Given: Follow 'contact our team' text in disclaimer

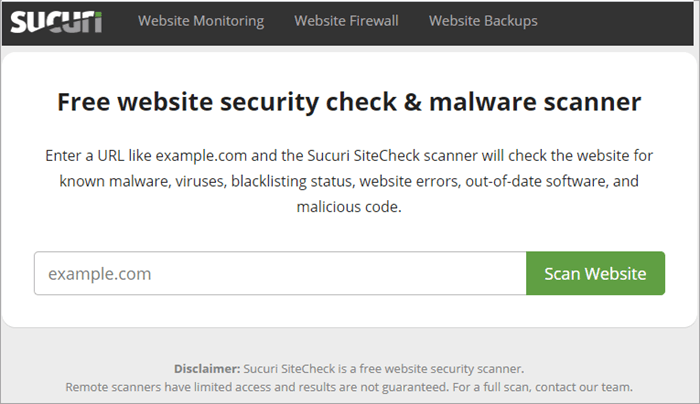Looking at the screenshot, I should click(x=583, y=387).
